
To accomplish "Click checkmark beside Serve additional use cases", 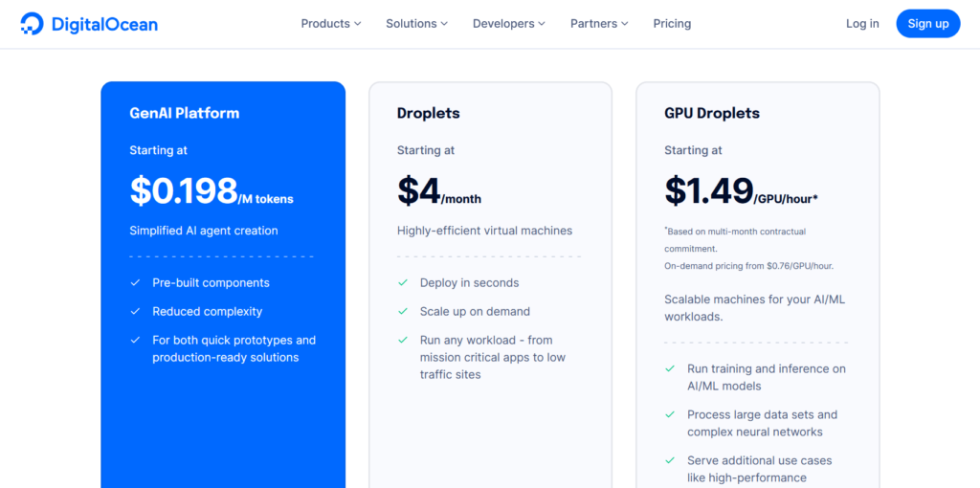I will (x=670, y=461).
